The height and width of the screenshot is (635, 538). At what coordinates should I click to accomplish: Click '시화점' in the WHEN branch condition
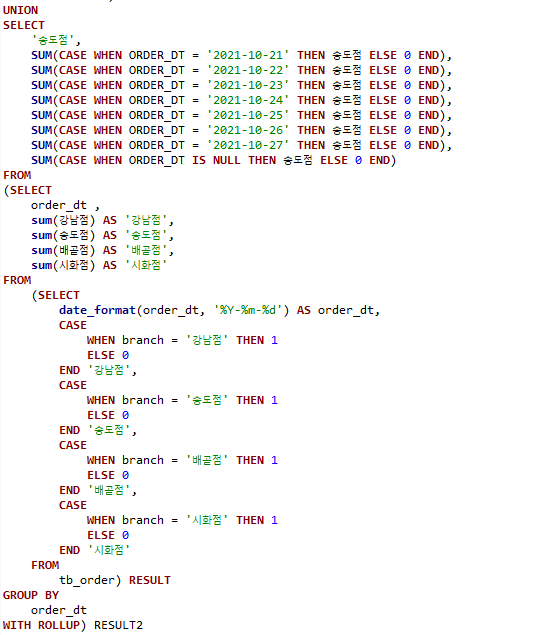pos(207,520)
